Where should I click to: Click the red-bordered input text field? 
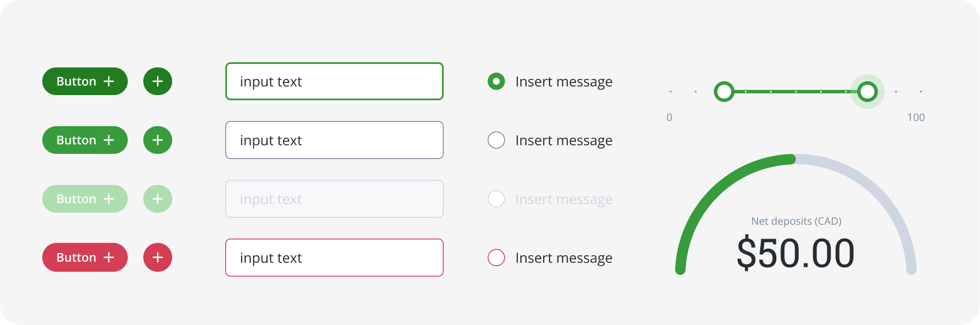334,258
